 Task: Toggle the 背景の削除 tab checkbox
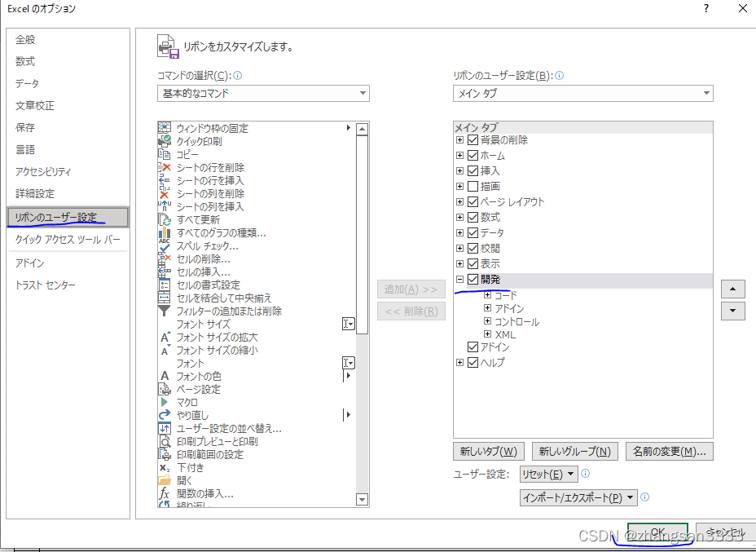472,140
